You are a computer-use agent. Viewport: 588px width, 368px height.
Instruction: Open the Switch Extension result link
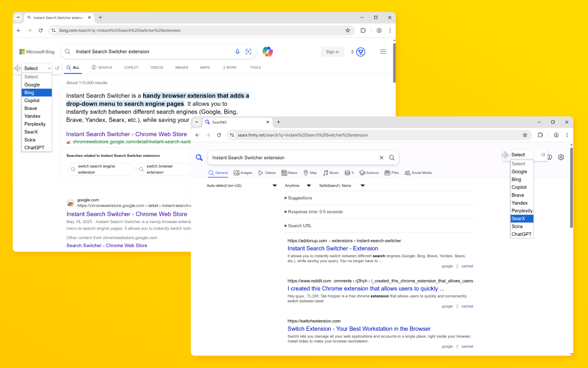(x=359, y=329)
